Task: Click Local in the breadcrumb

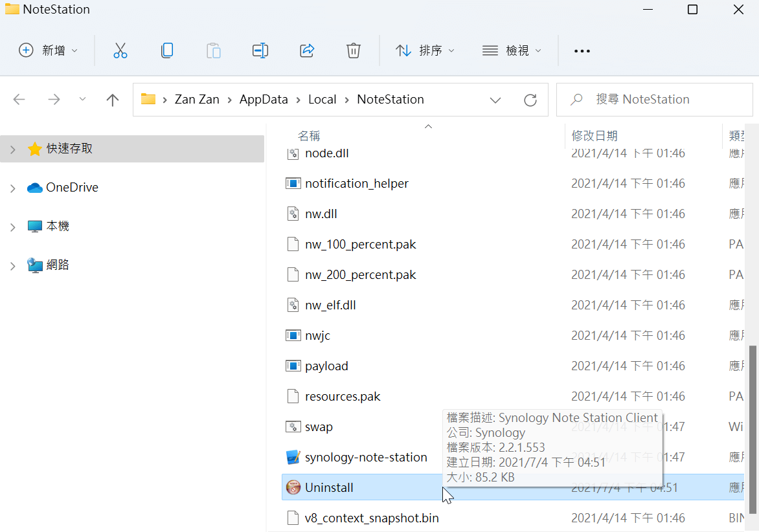Action: (x=323, y=99)
